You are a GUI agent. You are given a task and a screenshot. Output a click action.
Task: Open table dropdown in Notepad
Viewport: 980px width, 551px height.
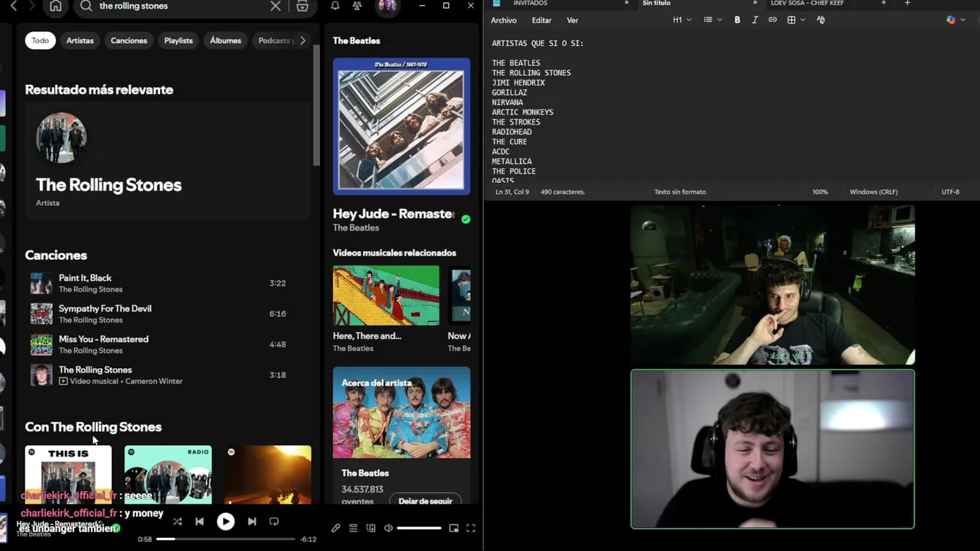[x=795, y=20]
